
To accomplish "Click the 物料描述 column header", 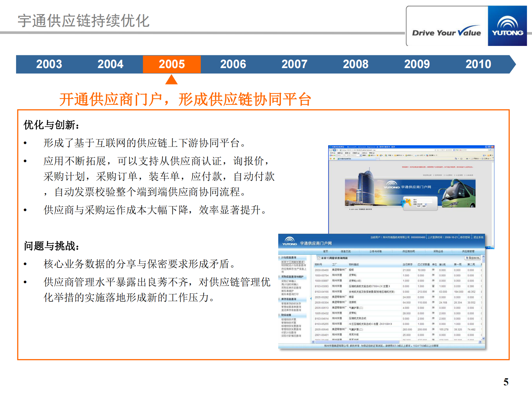I will (354, 264).
